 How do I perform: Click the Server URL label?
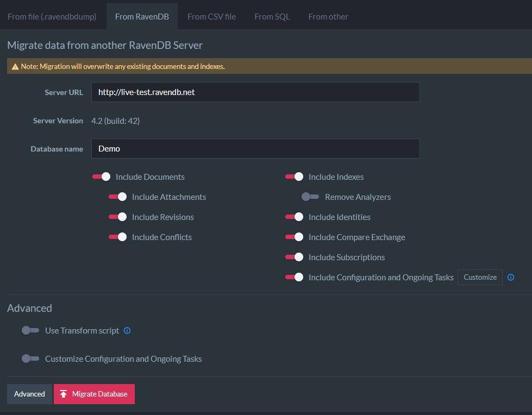click(x=64, y=92)
